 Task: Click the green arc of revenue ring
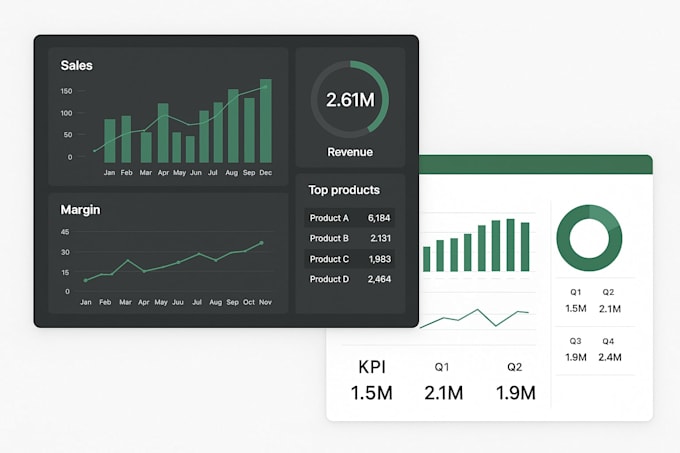tap(382, 93)
